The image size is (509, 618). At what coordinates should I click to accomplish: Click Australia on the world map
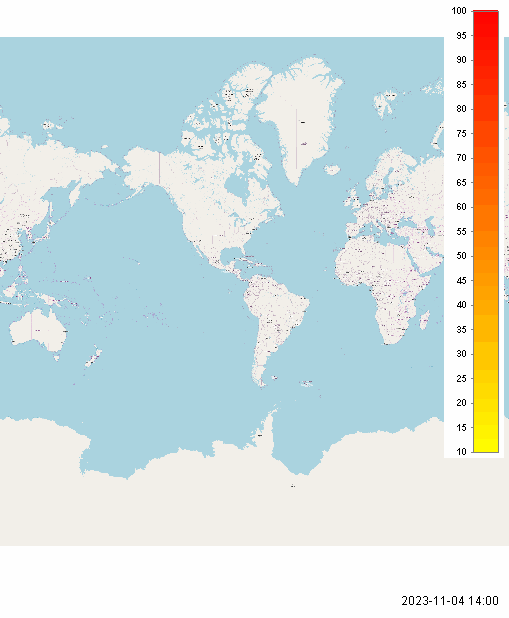(37, 331)
